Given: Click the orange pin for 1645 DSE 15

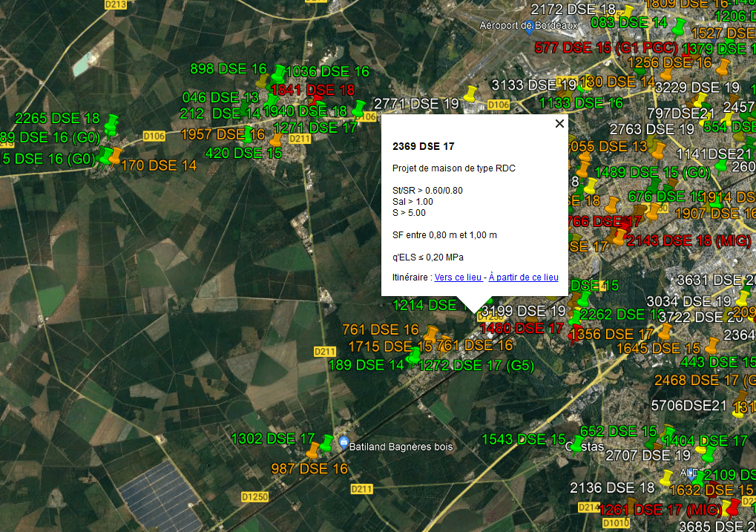Looking at the screenshot, I should click(712, 346).
